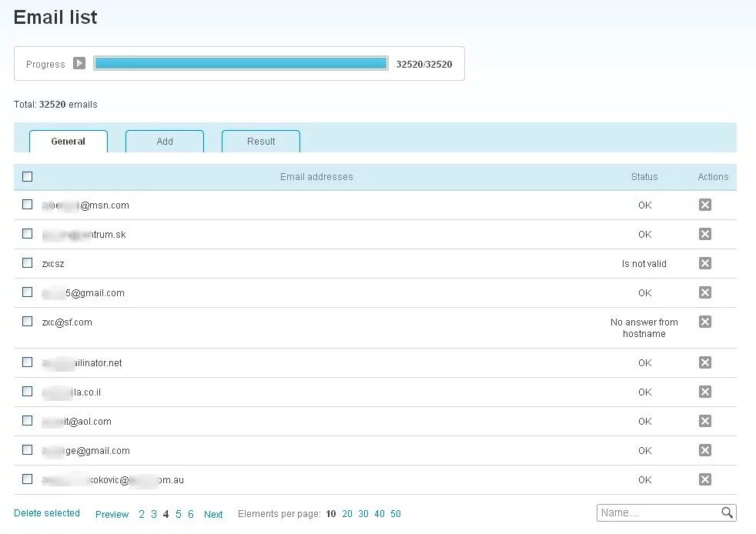The height and width of the screenshot is (534, 756).
Task: Delete the ilinator.net email row
Action: pos(705,362)
